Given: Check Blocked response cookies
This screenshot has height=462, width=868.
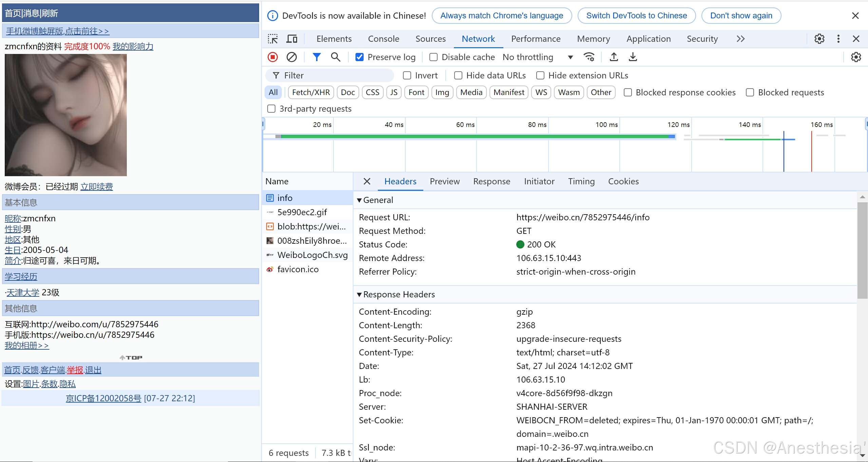Looking at the screenshot, I should pos(628,92).
